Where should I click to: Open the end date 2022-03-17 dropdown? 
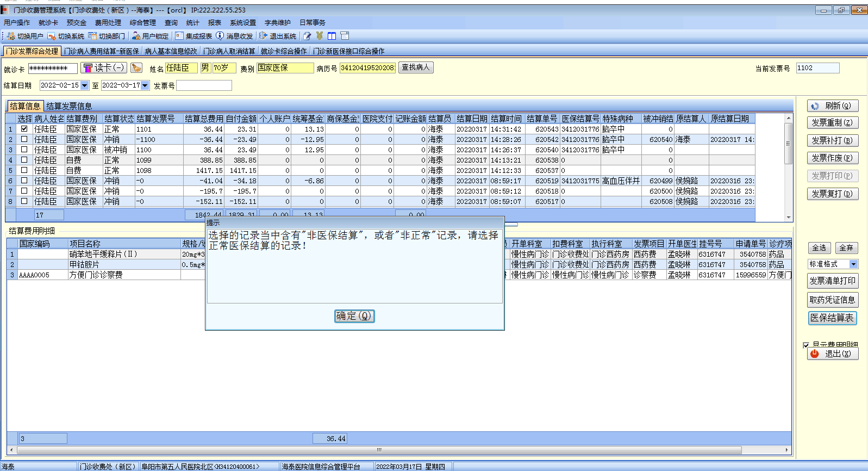[x=145, y=85]
